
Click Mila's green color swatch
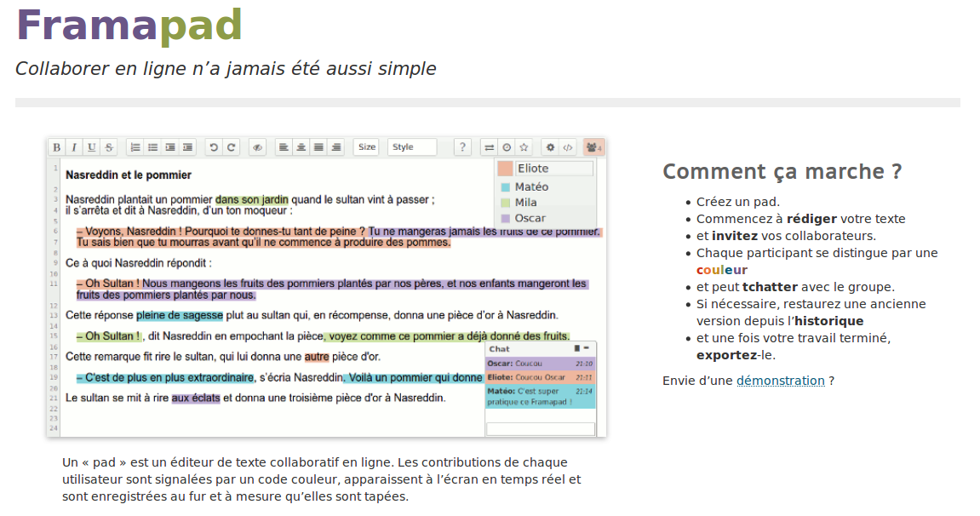click(x=506, y=203)
